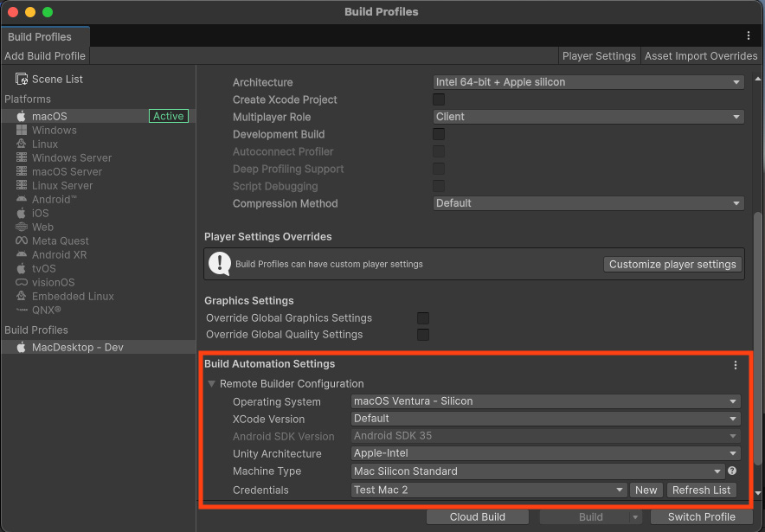Click the exclamation info icon in Player Settings Overrides
The height and width of the screenshot is (532, 765).
pos(220,264)
